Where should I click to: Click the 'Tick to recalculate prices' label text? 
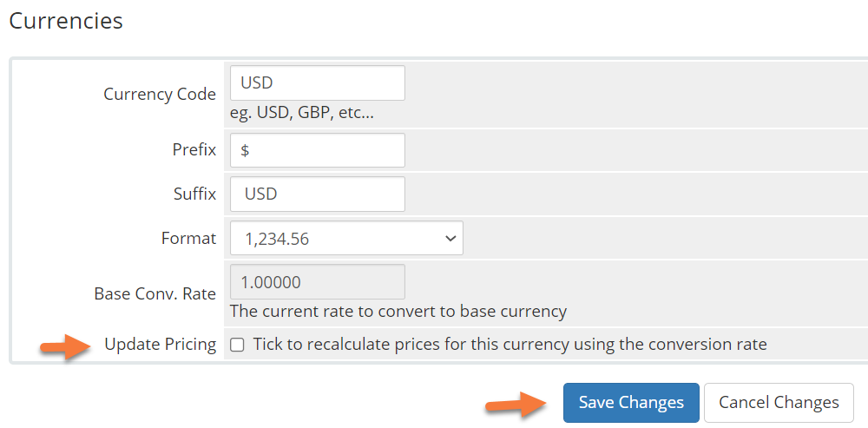510,345
